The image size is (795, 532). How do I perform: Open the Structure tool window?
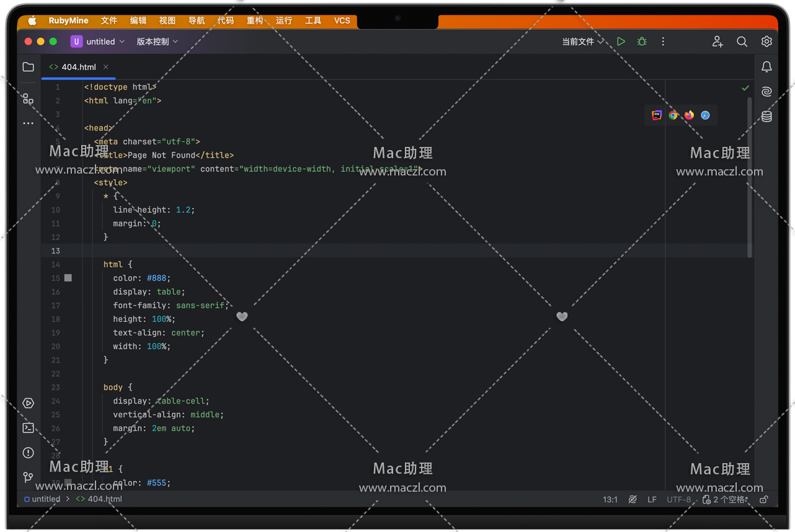point(29,99)
